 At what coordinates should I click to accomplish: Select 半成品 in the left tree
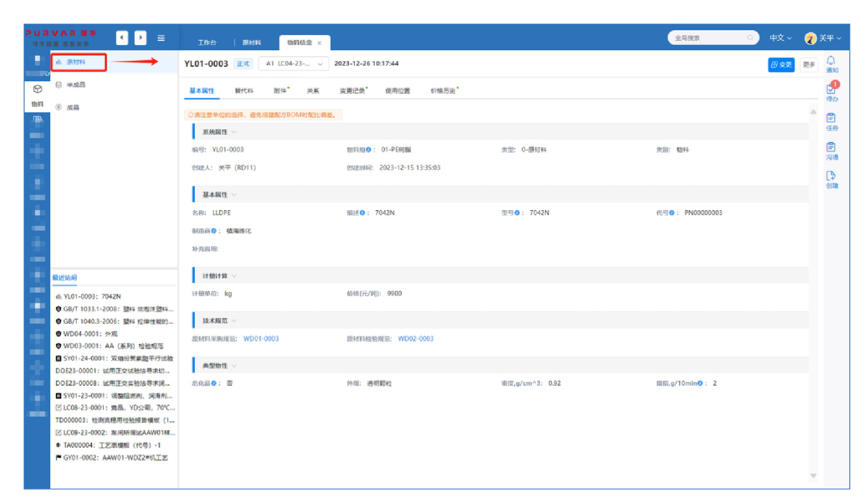[x=76, y=85]
